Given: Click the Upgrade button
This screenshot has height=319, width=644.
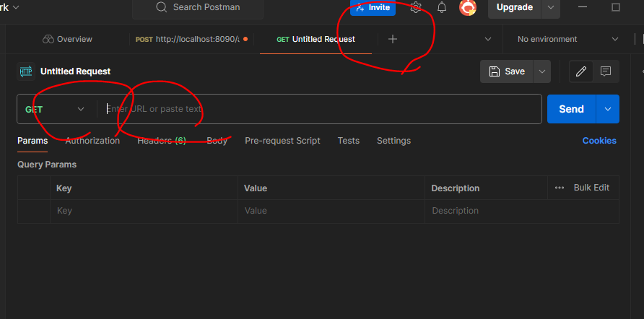Looking at the screenshot, I should (x=515, y=7).
